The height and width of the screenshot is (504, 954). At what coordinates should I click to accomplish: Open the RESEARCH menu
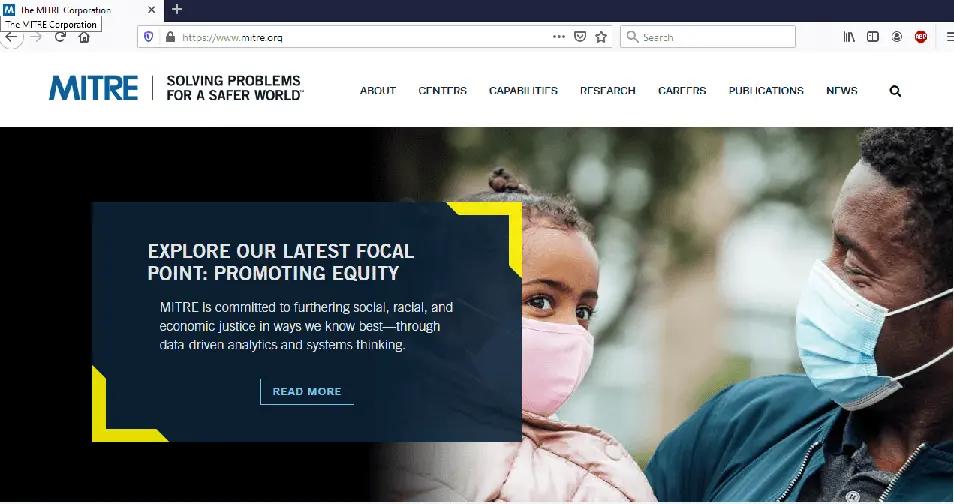607,91
